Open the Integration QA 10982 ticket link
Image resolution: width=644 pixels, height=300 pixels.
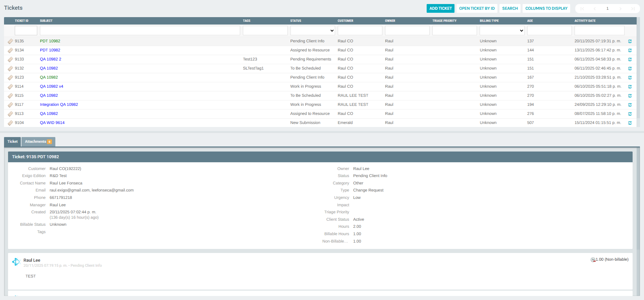[59, 104]
